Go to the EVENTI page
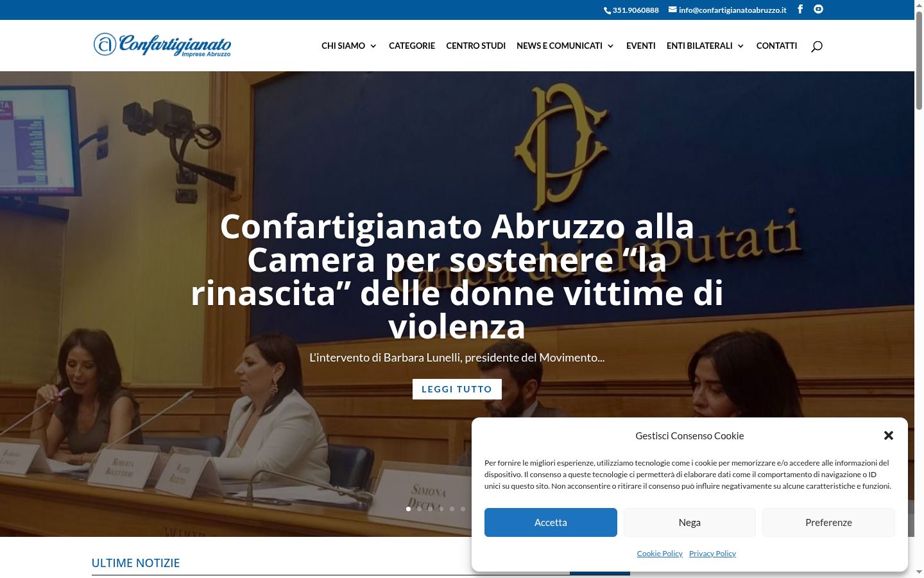Image resolution: width=924 pixels, height=578 pixels. [641, 46]
